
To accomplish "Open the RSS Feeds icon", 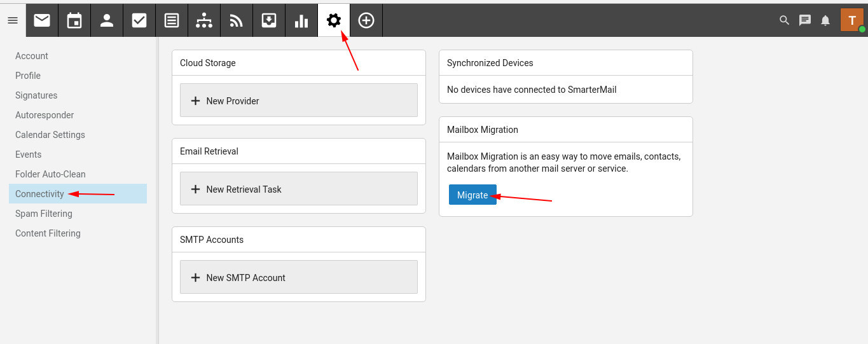I will [x=237, y=20].
